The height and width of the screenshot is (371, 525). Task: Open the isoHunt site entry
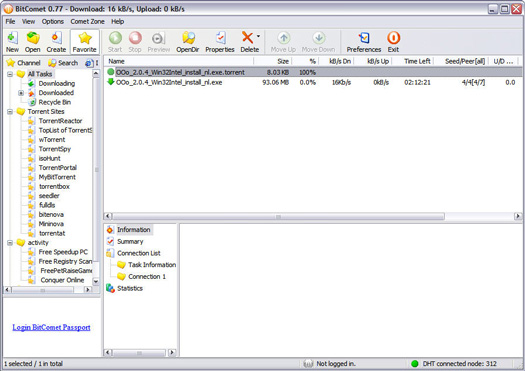[50, 158]
